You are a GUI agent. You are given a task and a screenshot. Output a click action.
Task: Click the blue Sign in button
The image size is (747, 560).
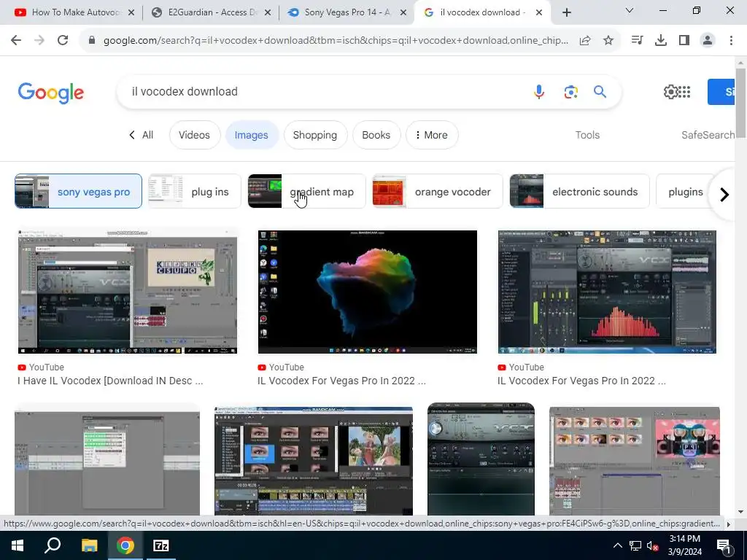(x=721, y=92)
